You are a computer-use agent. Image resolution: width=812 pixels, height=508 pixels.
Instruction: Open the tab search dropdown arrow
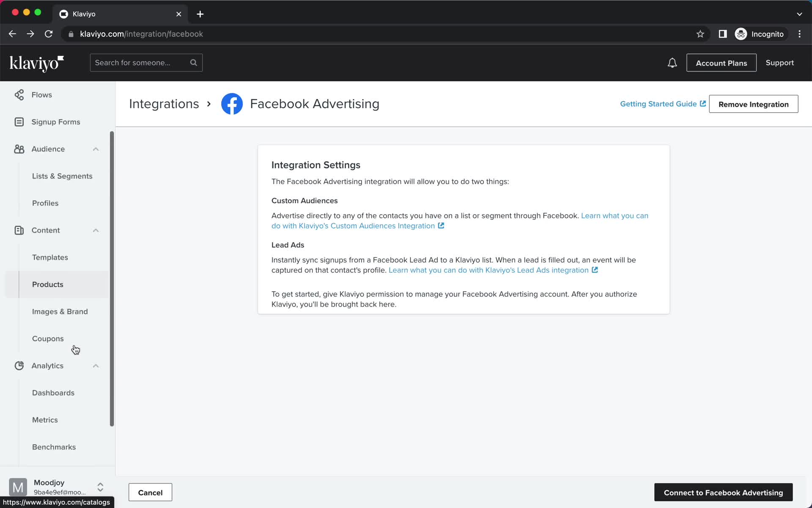tap(799, 14)
